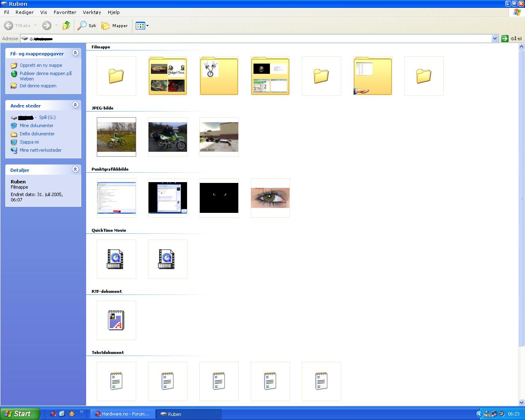Collapse the Detaljer panel

click(x=75, y=169)
